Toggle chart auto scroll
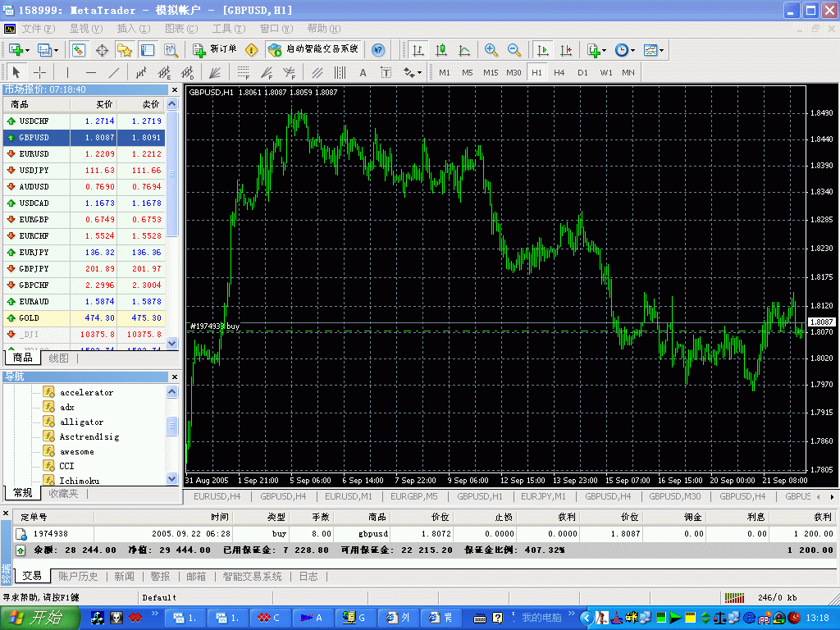This screenshot has width=840, height=630. pos(542,50)
